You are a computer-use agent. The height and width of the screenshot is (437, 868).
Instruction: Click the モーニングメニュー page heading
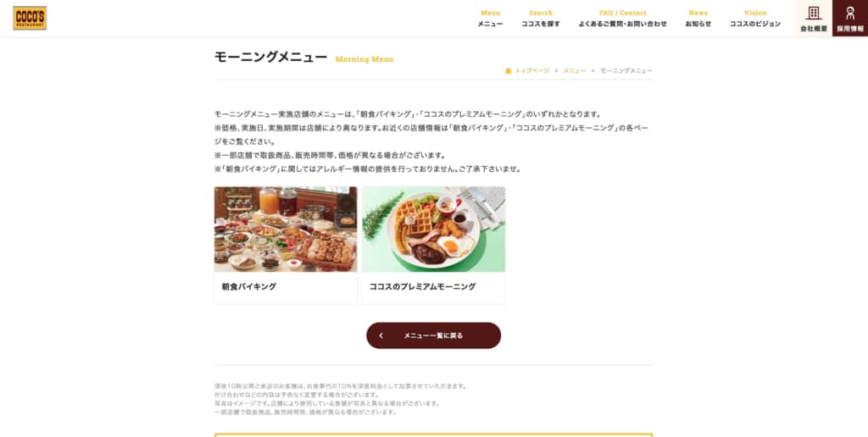point(270,57)
